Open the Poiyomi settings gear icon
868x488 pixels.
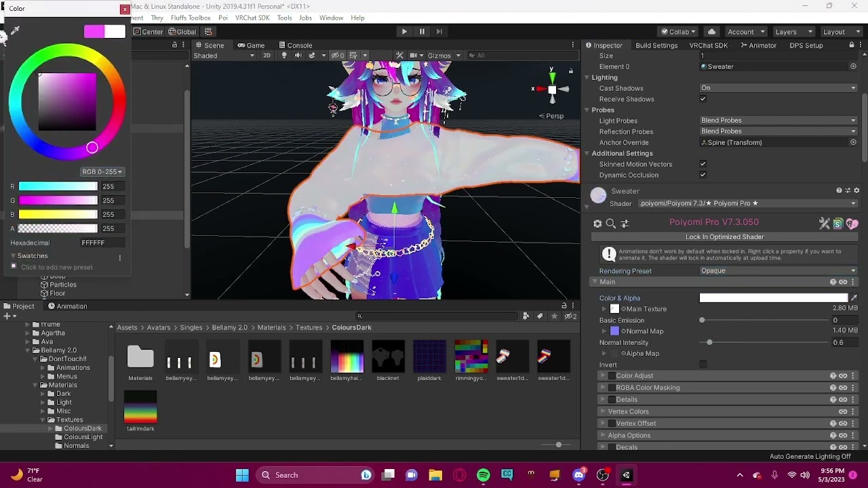pos(597,223)
